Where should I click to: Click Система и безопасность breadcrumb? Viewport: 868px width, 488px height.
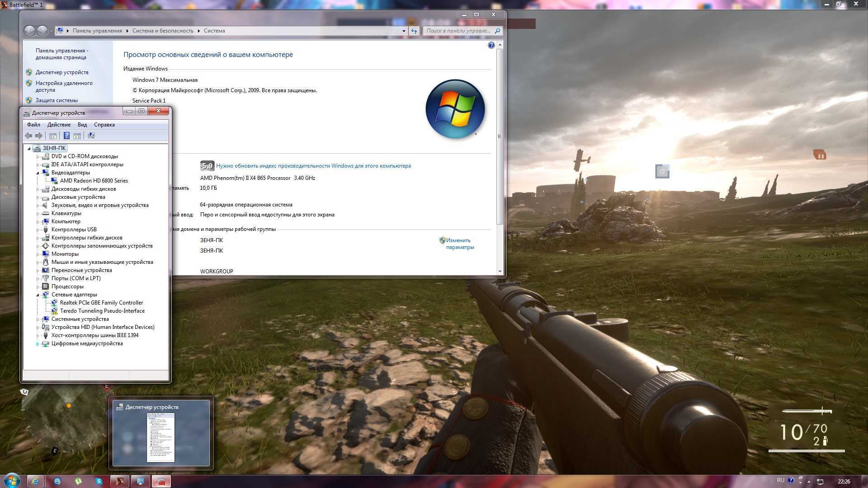[x=163, y=31]
